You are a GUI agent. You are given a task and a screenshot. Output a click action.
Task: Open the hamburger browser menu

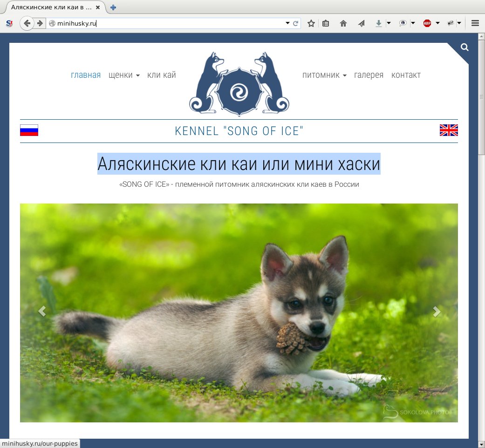pyautogui.click(x=475, y=23)
